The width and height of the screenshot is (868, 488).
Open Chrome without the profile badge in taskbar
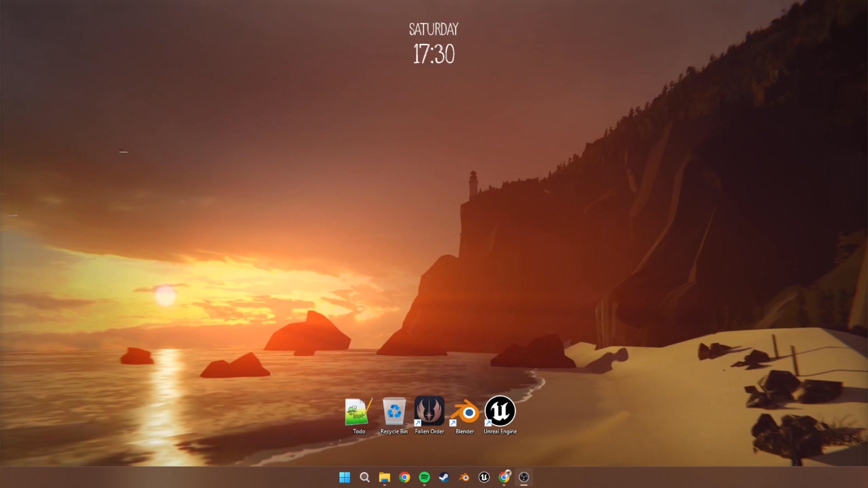pyautogui.click(x=405, y=477)
